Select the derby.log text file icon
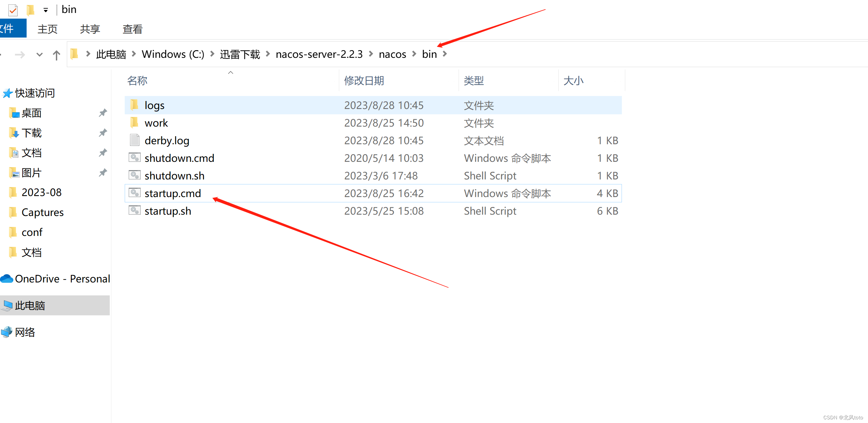Viewport: 868px width, 423px height. [134, 140]
